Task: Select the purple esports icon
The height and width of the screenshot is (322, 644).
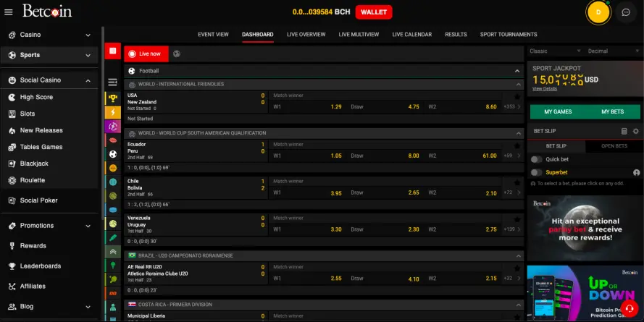Action: (113, 127)
